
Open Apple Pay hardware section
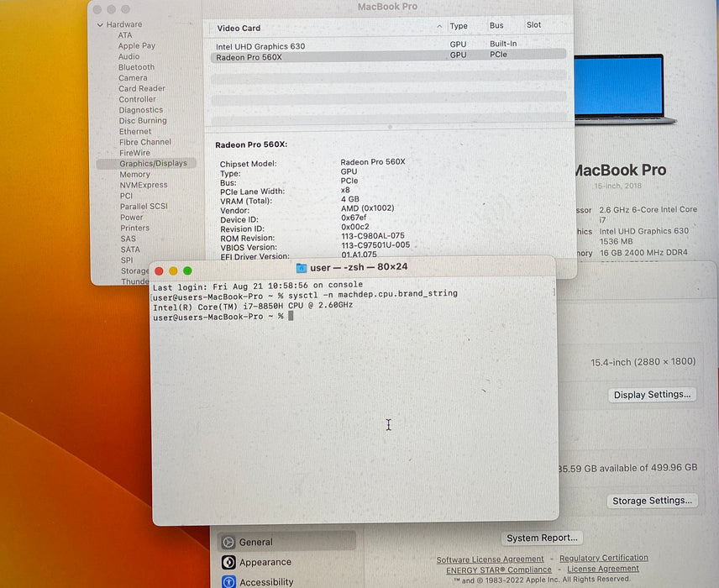137,46
